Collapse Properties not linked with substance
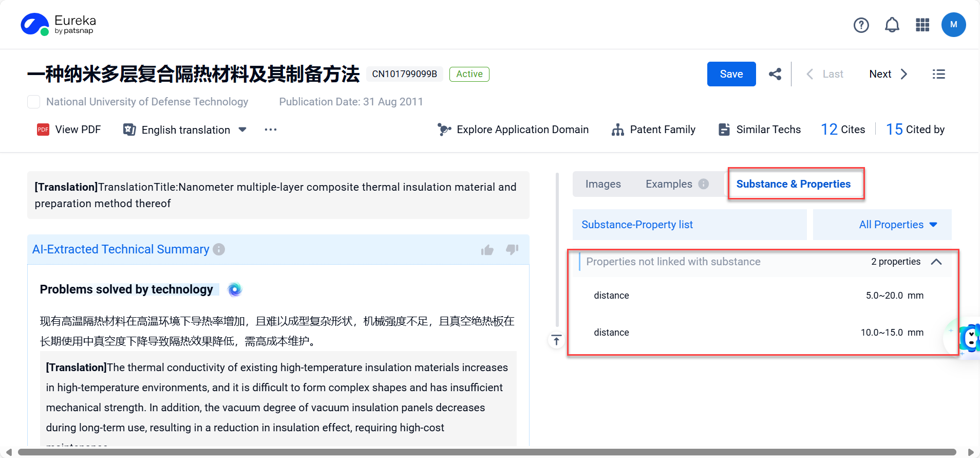Image resolution: width=980 pixels, height=458 pixels. click(x=936, y=262)
